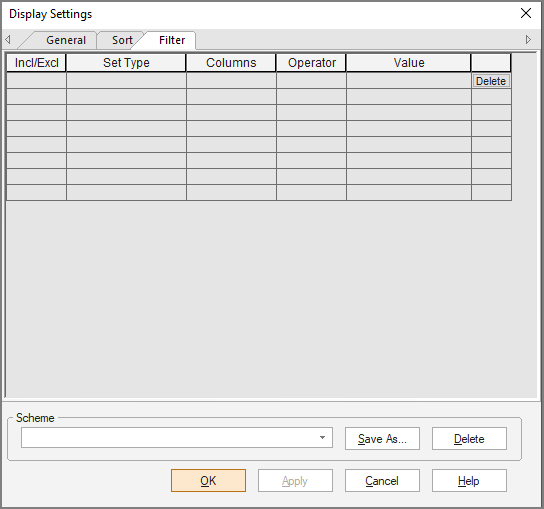This screenshot has height=509, width=544.
Task: Close the Display Settings dialog
Action: coord(526,14)
